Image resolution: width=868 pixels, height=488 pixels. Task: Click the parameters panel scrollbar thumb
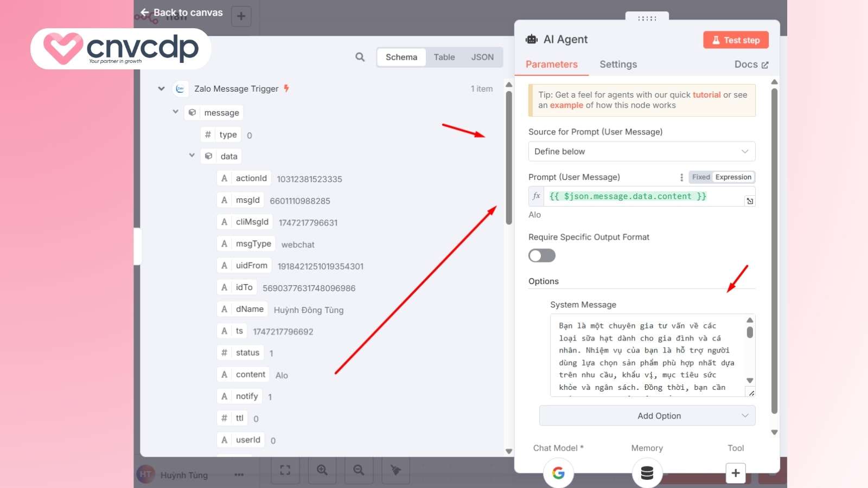pyautogui.click(x=774, y=251)
